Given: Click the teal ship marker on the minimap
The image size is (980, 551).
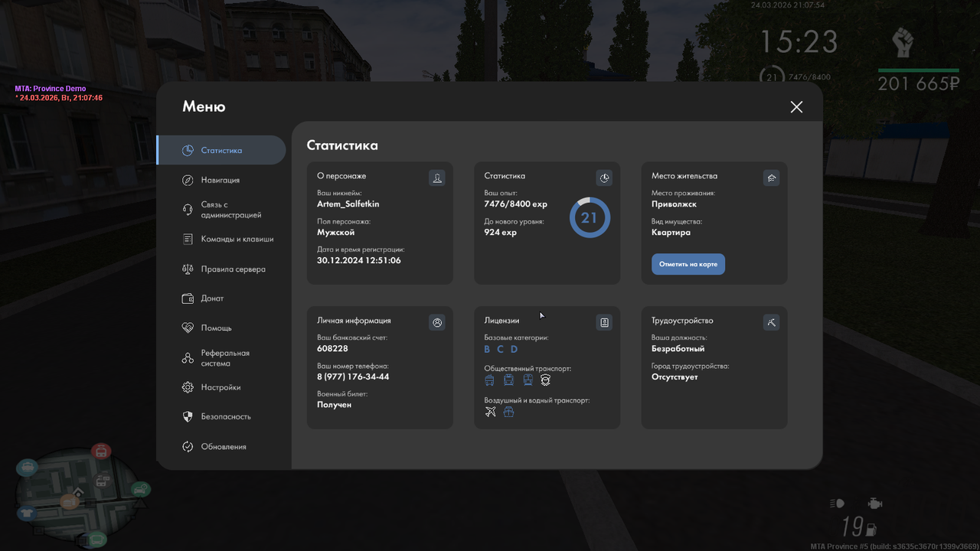Looking at the screenshot, I should (27, 467).
